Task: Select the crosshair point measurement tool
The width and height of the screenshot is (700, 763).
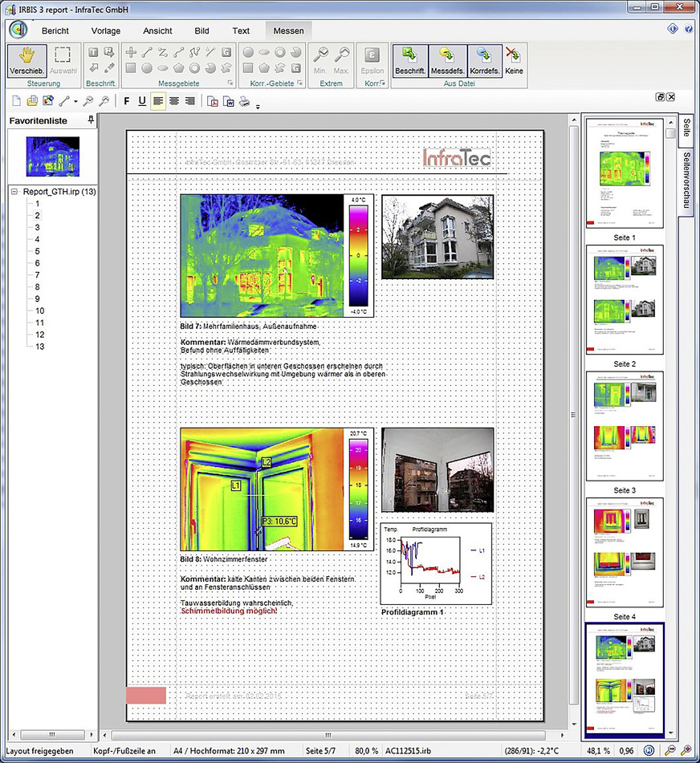Action: click(x=130, y=53)
